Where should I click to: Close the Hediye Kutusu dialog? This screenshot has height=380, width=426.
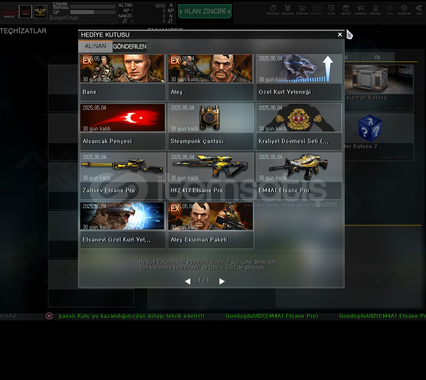pos(340,34)
